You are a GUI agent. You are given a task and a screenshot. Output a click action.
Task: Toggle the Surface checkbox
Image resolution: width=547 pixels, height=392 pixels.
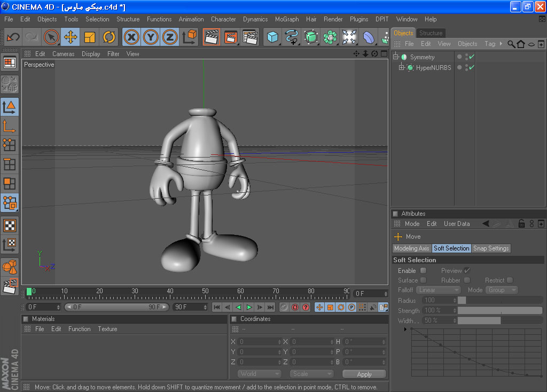tap(424, 280)
